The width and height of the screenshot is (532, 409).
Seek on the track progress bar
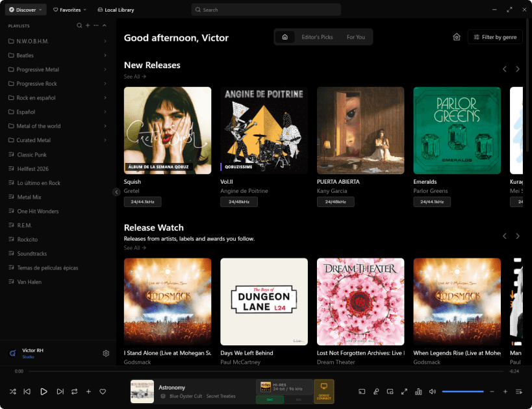[266, 371]
